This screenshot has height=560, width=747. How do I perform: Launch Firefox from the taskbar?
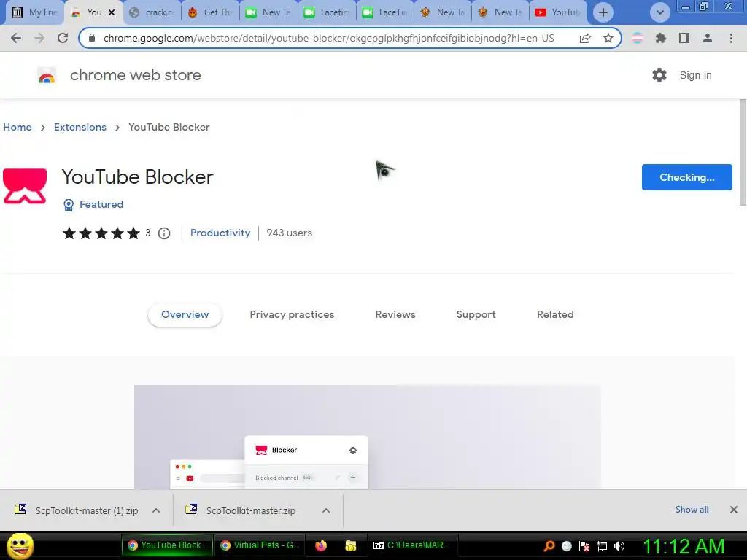pyautogui.click(x=321, y=545)
